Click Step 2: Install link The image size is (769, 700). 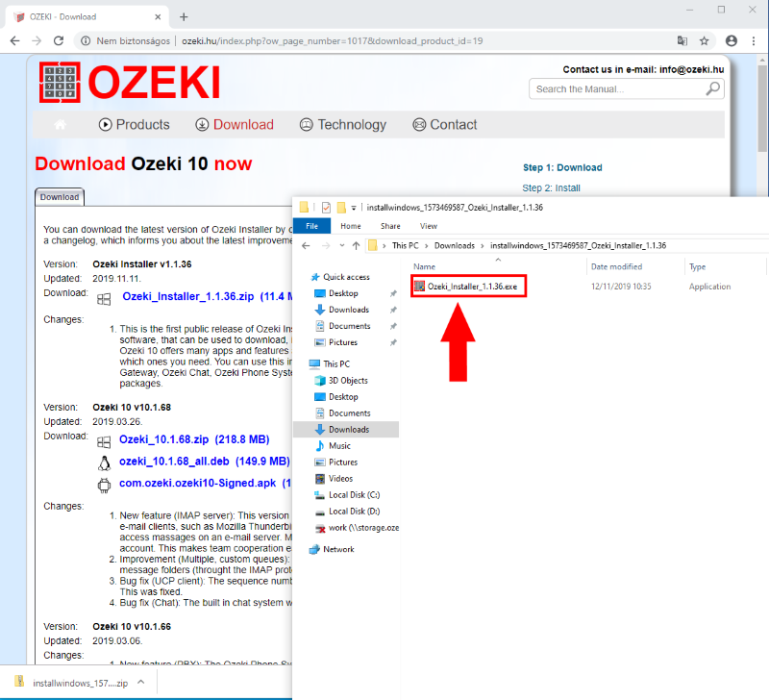coord(551,187)
